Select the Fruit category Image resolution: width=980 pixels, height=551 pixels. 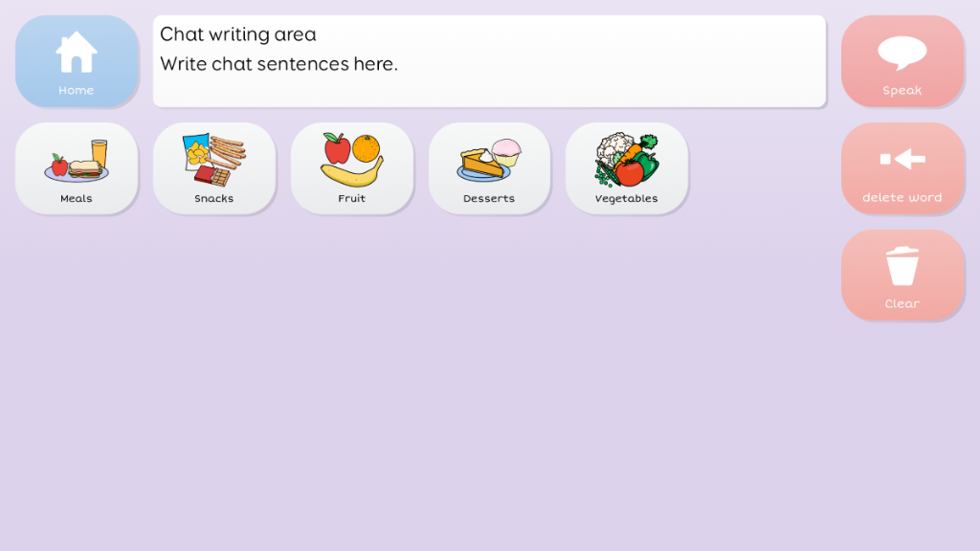coord(351,168)
